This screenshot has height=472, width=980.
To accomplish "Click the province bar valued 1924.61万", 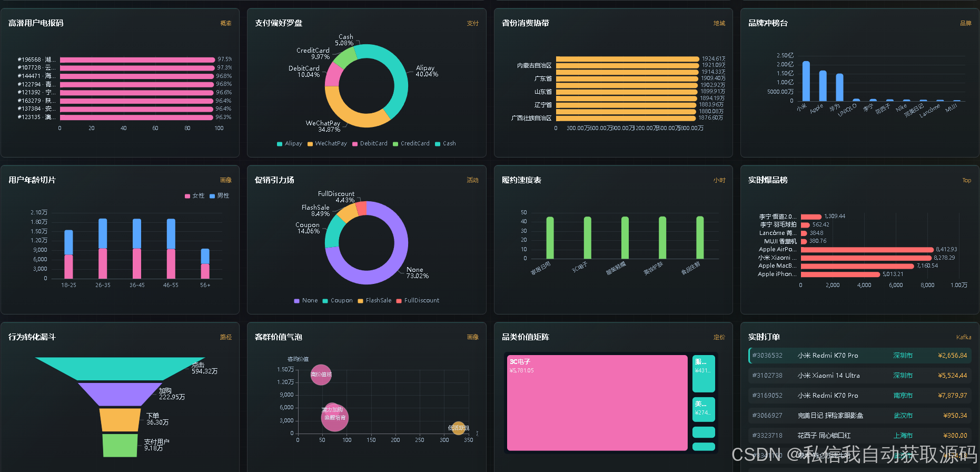I will coord(628,59).
